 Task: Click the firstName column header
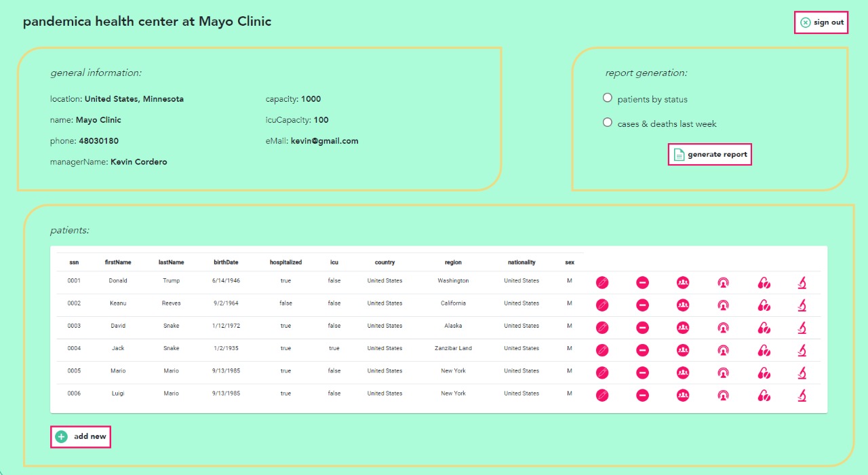(118, 262)
